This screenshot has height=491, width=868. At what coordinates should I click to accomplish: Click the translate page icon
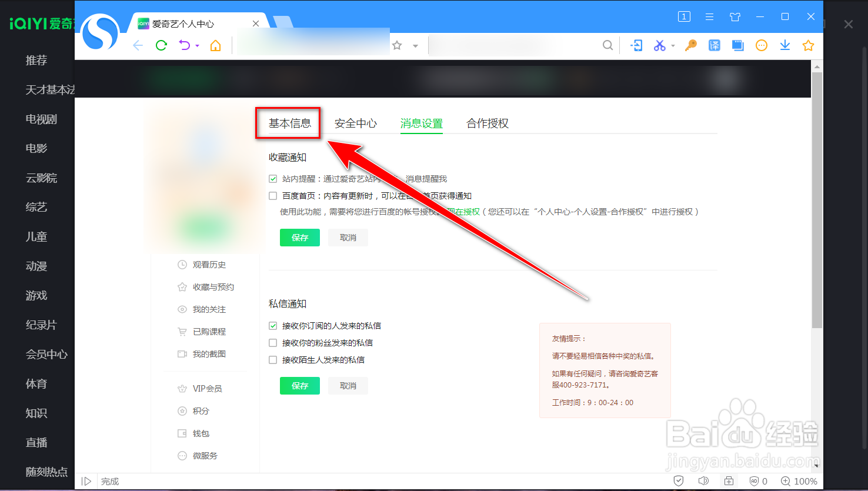pos(715,45)
